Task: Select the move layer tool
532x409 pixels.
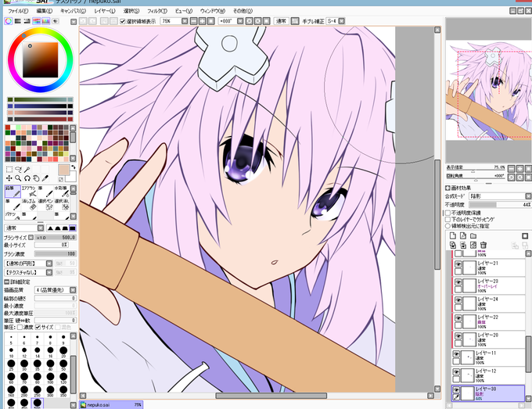Action: pos(9,178)
